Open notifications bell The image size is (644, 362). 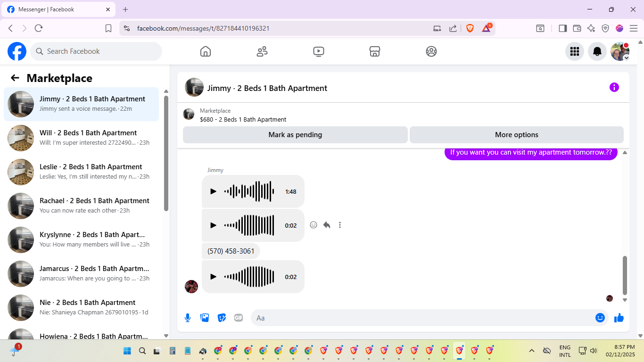point(597,51)
